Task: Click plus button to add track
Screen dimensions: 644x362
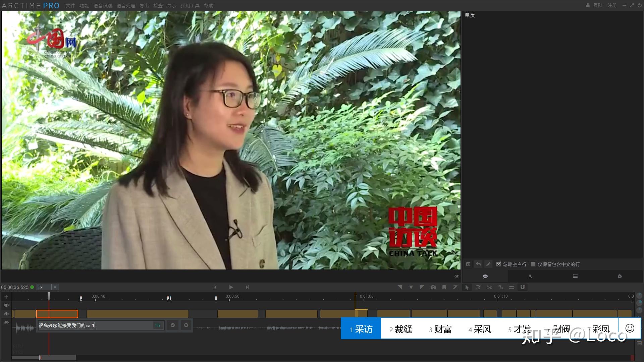Action: pyautogui.click(x=6, y=297)
